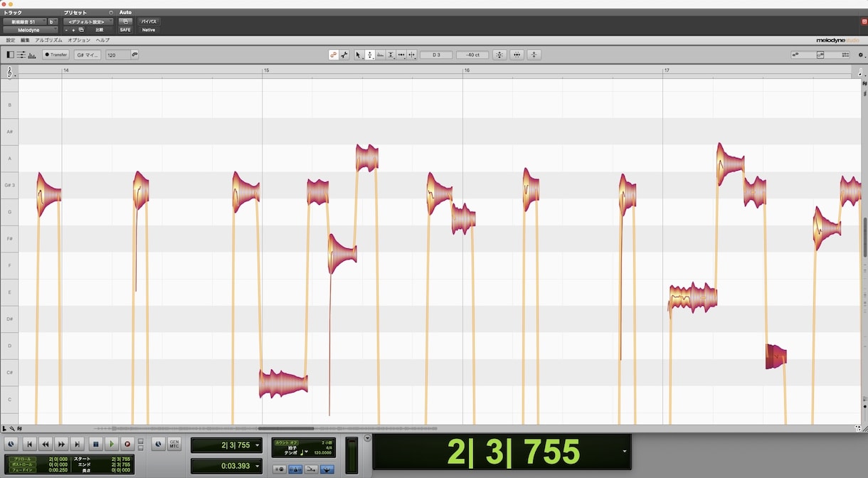Open the sound editor bars icon
868x478 pixels.
(32, 55)
